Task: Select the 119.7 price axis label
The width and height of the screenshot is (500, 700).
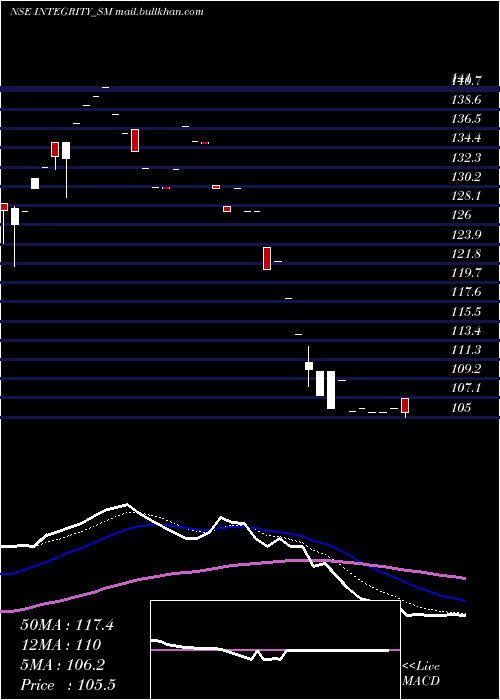Action: [x=466, y=273]
